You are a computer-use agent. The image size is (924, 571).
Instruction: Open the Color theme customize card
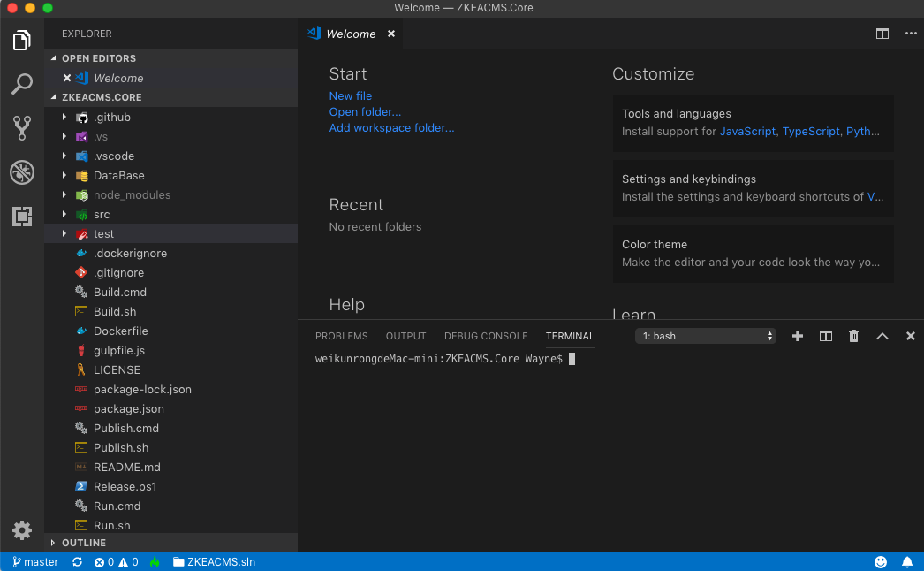pos(754,254)
